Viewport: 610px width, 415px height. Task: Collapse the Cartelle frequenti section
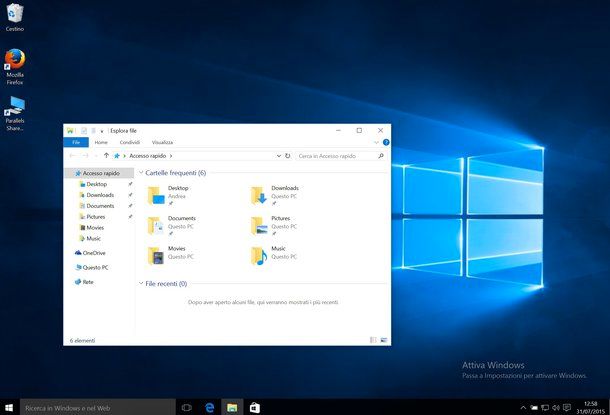tap(141, 173)
